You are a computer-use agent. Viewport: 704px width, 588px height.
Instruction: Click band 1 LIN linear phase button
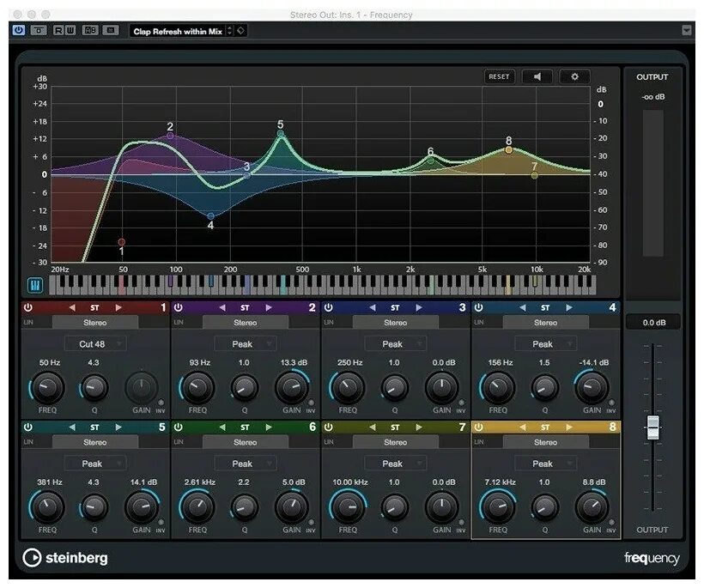point(28,322)
